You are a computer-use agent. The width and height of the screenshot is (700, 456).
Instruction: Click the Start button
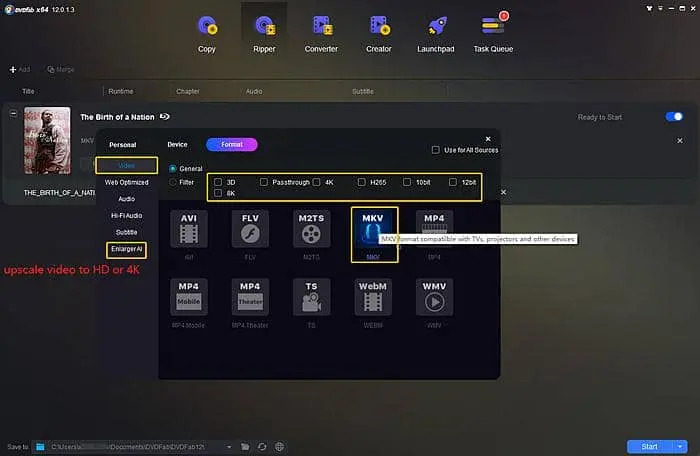coord(650,446)
